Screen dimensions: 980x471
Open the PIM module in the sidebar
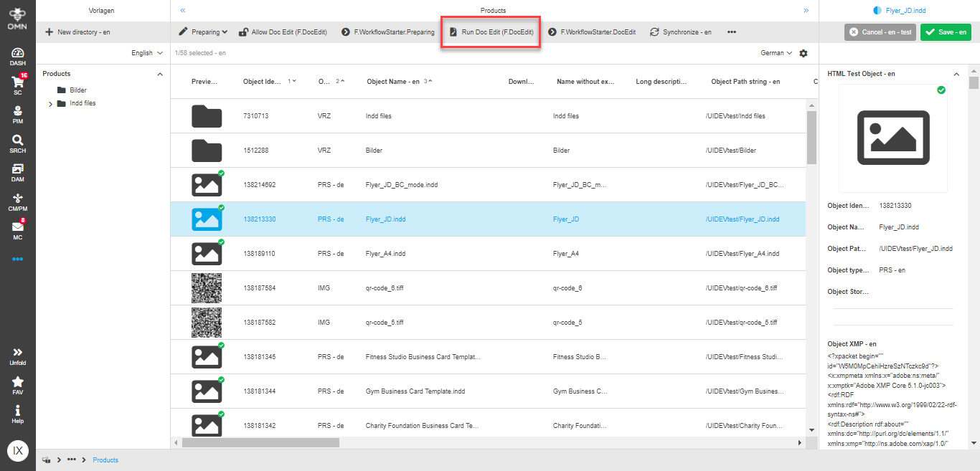click(x=17, y=113)
